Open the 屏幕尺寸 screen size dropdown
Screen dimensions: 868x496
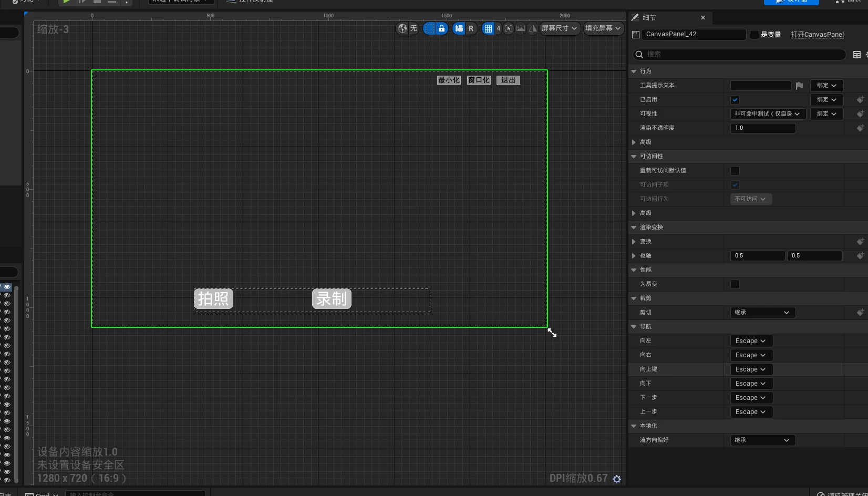pos(560,28)
